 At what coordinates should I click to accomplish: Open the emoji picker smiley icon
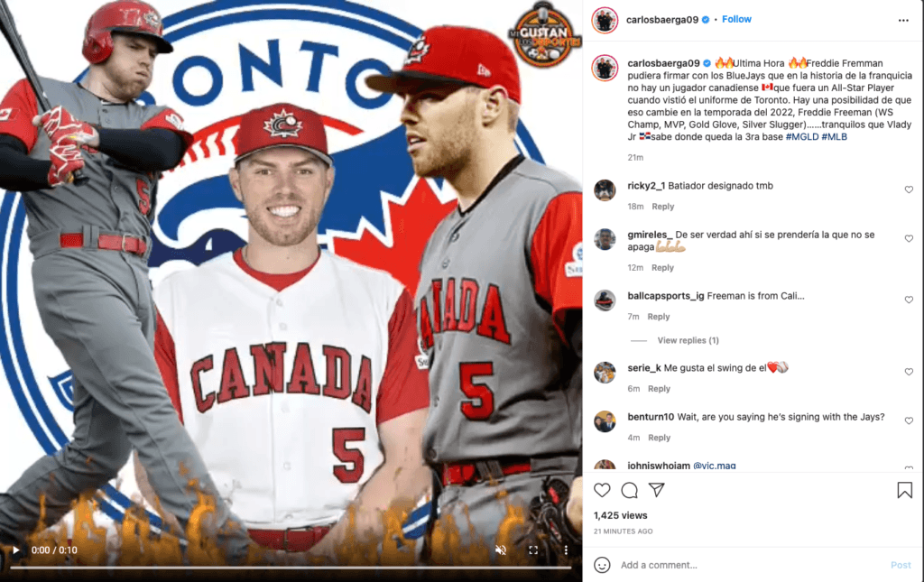point(602,565)
